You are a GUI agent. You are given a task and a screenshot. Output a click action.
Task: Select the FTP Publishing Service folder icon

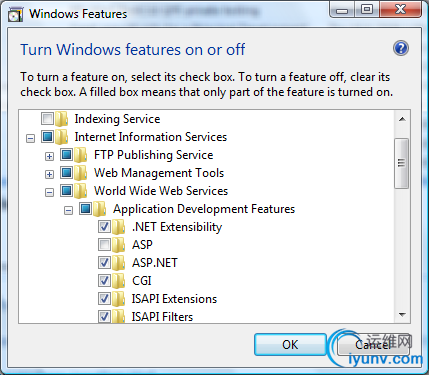point(81,155)
